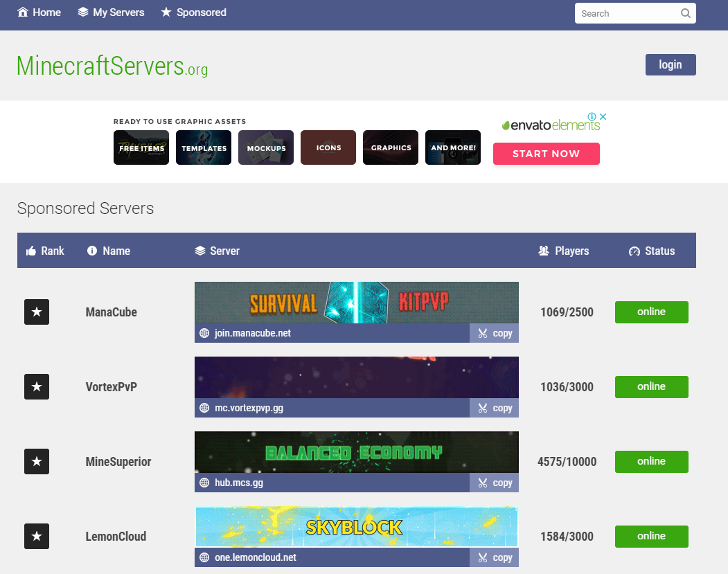Viewport: 728px width, 574px height.
Task: Click the ManaCube Survival KitPvP banner
Action: tap(357, 303)
